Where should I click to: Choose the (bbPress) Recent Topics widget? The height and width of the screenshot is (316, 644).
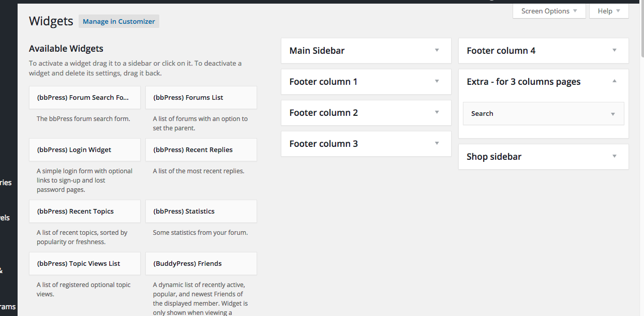coord(85,212)
